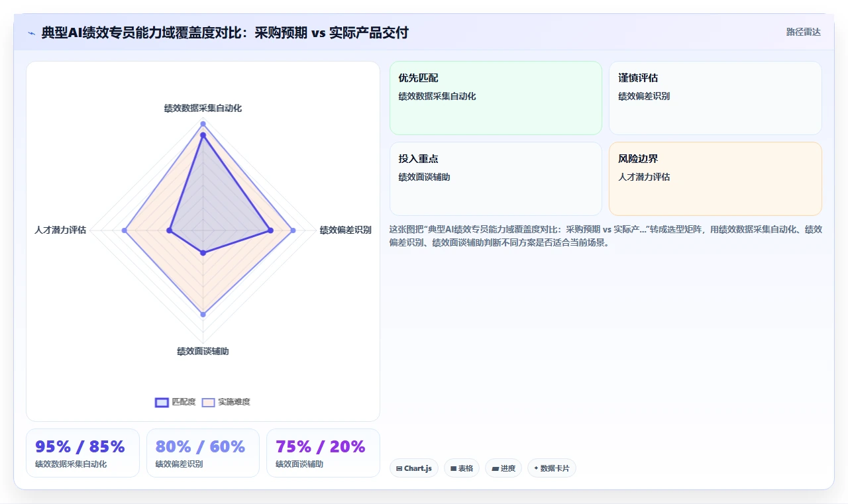Click the 绩效偏差识别 radar axis label
This screenshot has width=848, height=504.
[x=345, y=230]
